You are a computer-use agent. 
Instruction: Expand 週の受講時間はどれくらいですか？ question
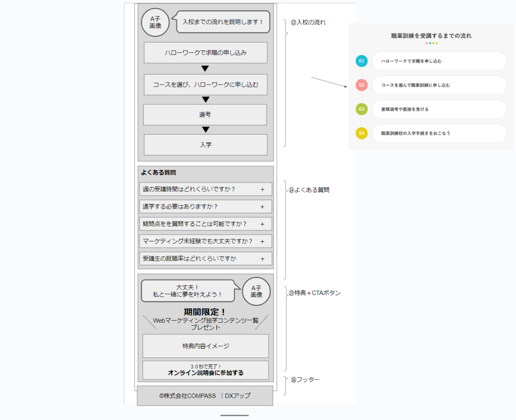[262, 189]
